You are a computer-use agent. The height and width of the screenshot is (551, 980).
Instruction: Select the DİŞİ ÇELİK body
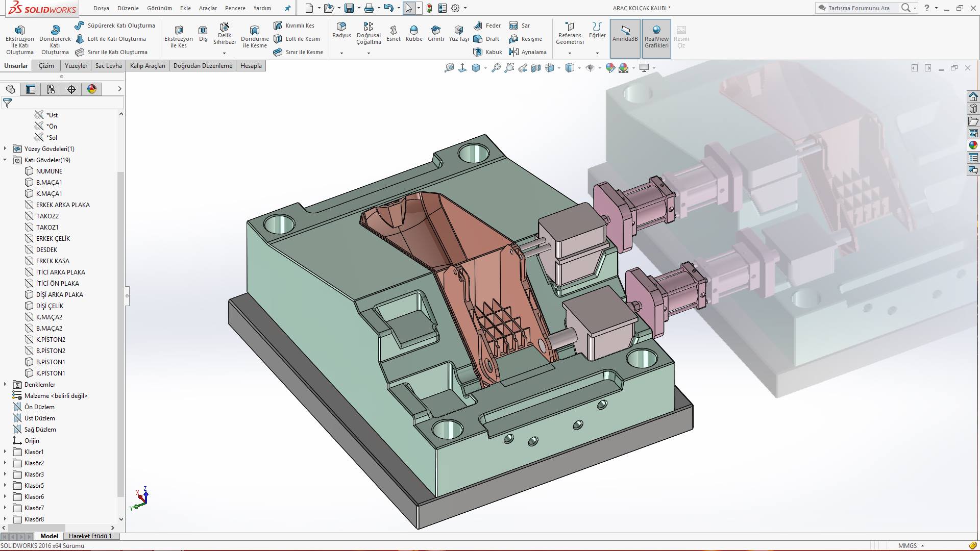tap(50, 306)
